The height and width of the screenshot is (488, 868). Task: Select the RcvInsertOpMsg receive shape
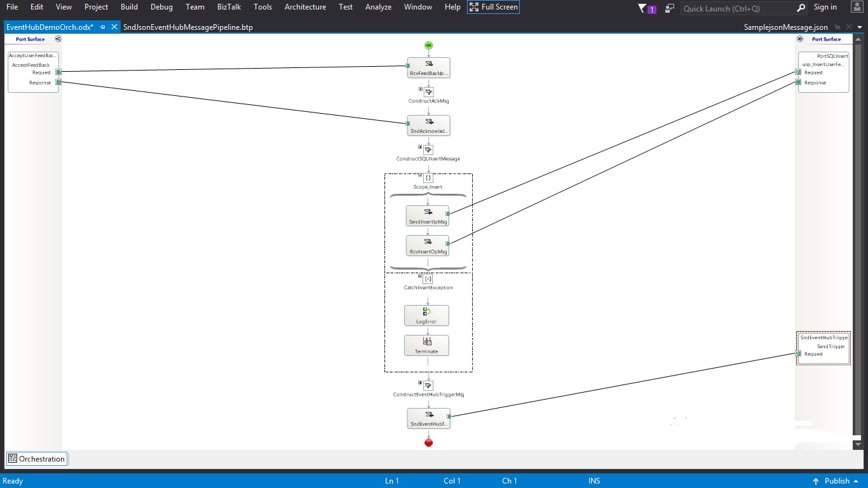(428, 245)
